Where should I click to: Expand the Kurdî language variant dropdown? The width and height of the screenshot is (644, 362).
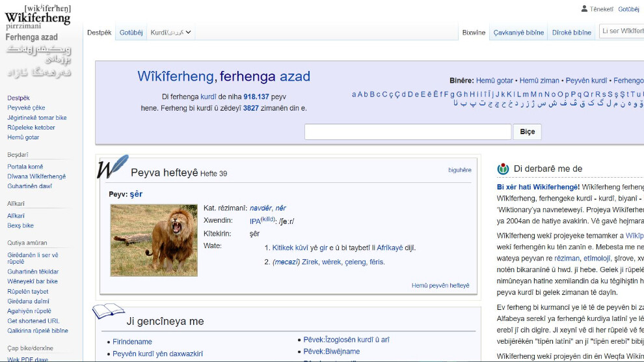(x=170, y=33)
